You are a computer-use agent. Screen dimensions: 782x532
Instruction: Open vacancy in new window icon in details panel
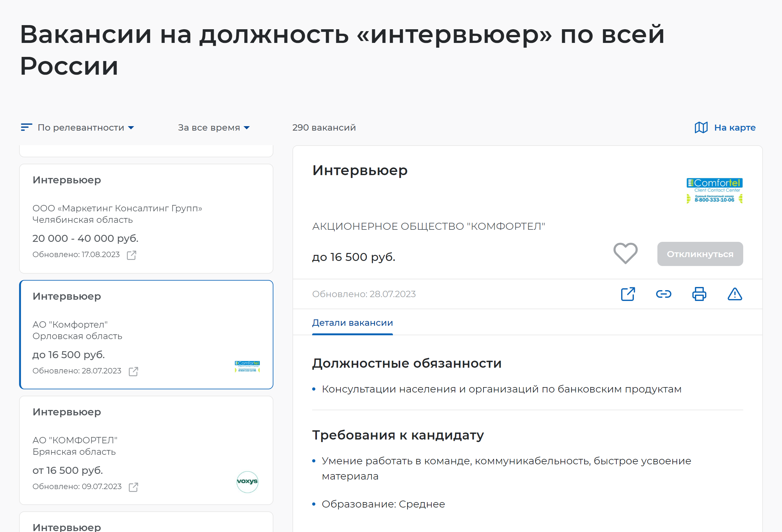pyautogui.click(x=628, y=294)
